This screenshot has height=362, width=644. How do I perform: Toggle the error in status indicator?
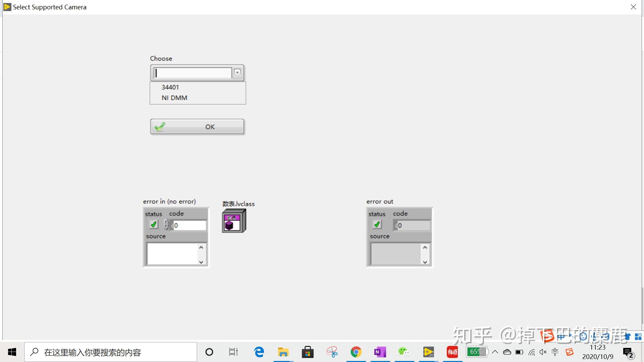(x=154, y=225)
